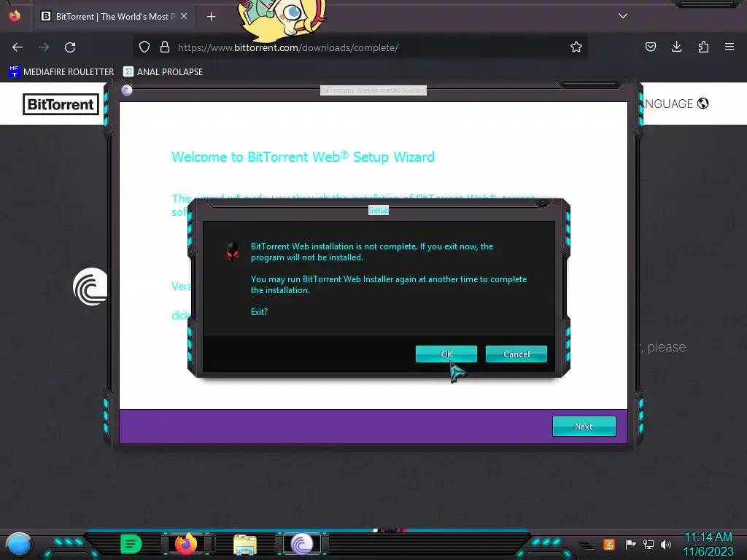Open the Save to Pocket icon
The height and width of the screenshot is (560, 747).
pyautogui.click(x=650, y=47)
